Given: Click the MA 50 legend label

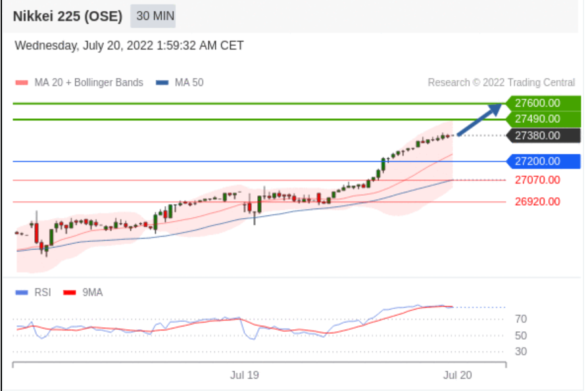Looking at the screenshot, I should coord(189,82).
